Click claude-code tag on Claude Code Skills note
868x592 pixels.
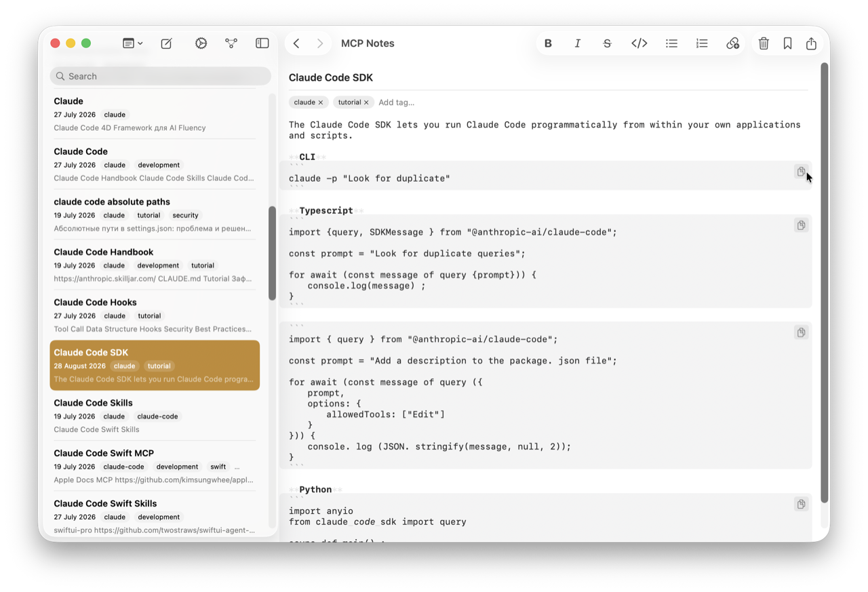pos(157,416)
